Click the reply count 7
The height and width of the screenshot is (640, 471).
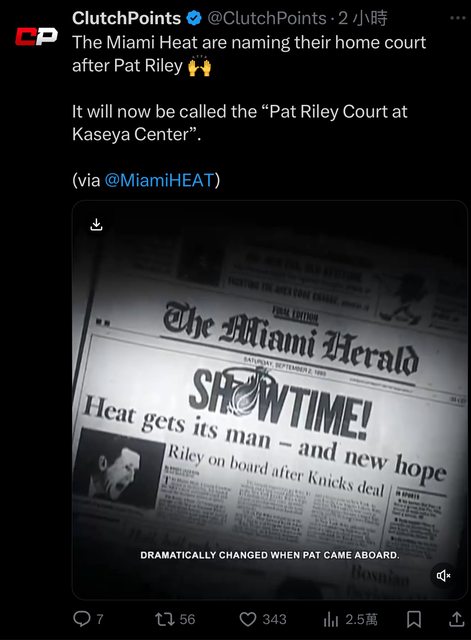(100, 619)
